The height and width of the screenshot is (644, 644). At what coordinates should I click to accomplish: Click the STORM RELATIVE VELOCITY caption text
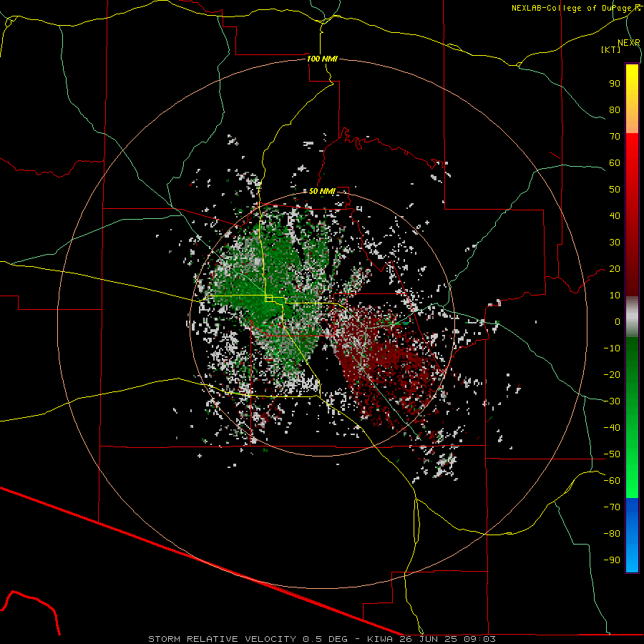coord(222,639)
